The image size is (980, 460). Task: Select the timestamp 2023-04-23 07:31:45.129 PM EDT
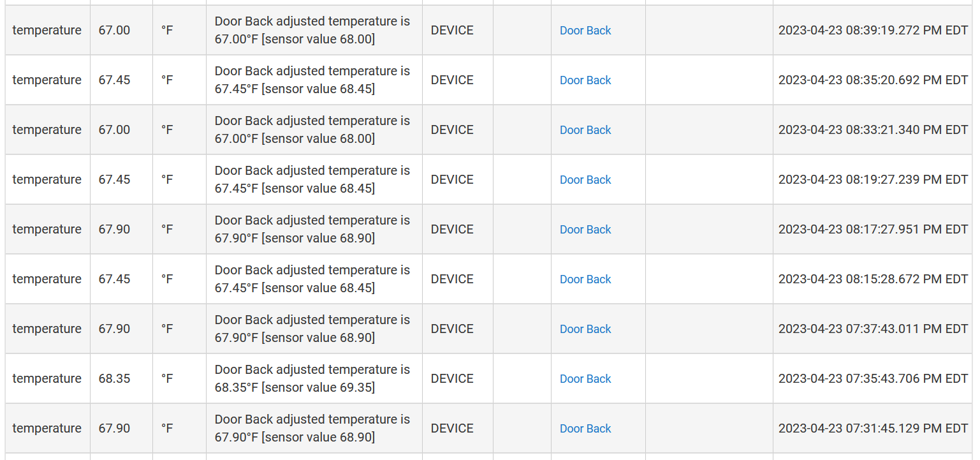(873, 429)
